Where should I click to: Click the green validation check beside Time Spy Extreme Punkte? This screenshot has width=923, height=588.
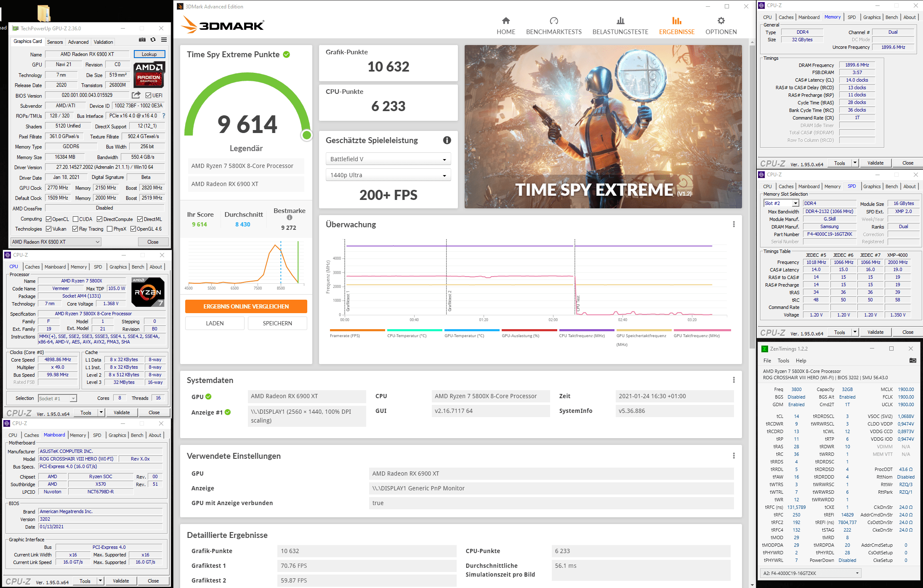[x=287, y=54]
